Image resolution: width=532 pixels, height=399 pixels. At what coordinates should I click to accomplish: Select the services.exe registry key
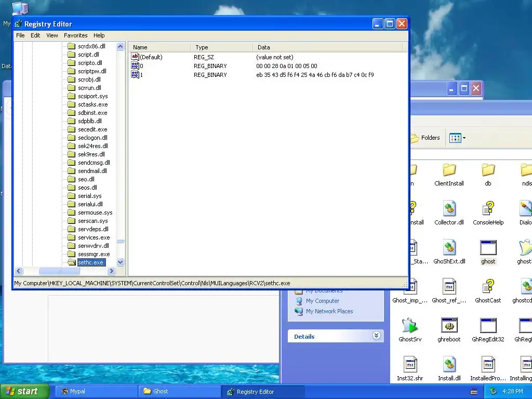coord(94,237)
